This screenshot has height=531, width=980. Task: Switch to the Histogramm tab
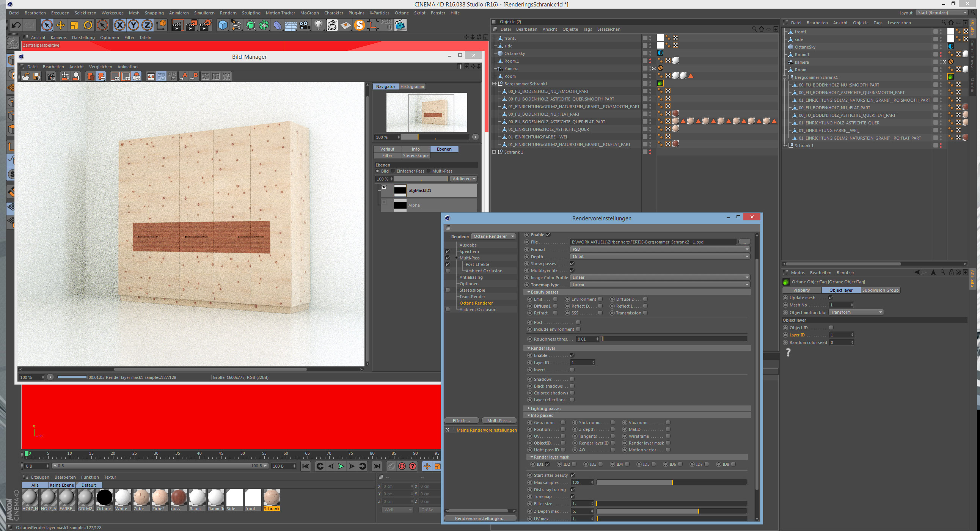(x=412, y=87)
